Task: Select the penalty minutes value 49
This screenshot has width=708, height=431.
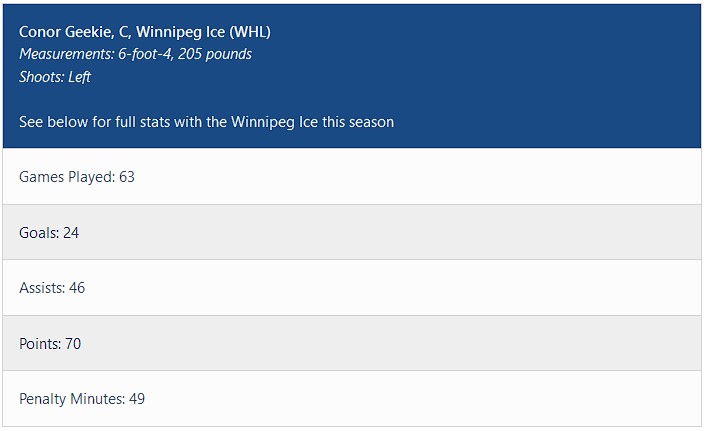Action: 137,399
